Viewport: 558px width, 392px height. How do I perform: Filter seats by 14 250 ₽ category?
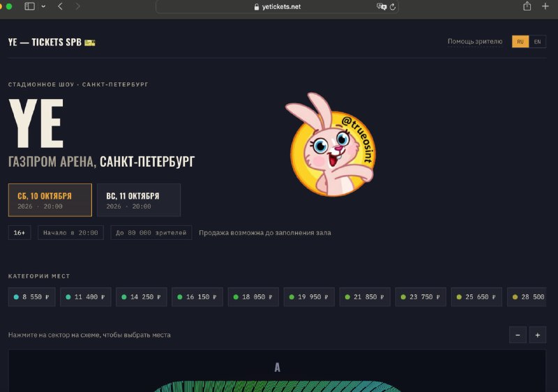[x=142, y=297]
